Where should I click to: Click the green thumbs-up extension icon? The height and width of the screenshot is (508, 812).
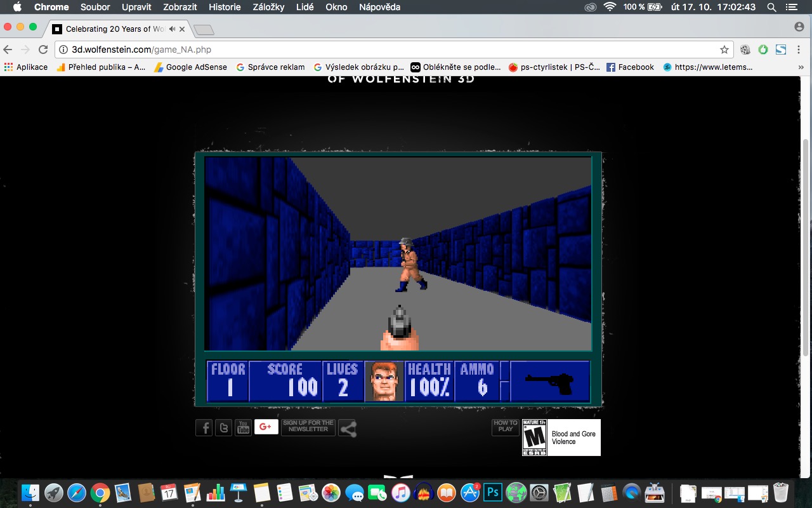coord(763,50)
